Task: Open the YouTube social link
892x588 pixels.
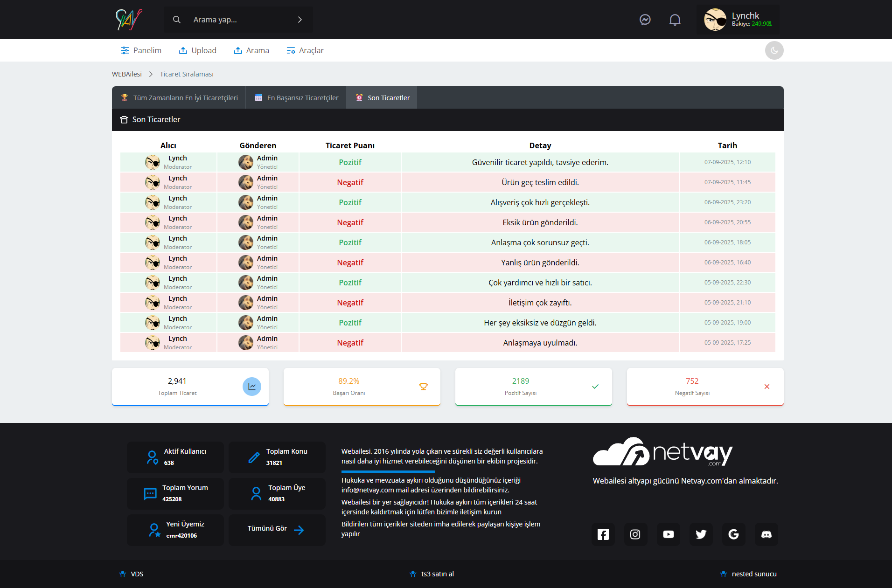Action: click(x=669, y=534)
